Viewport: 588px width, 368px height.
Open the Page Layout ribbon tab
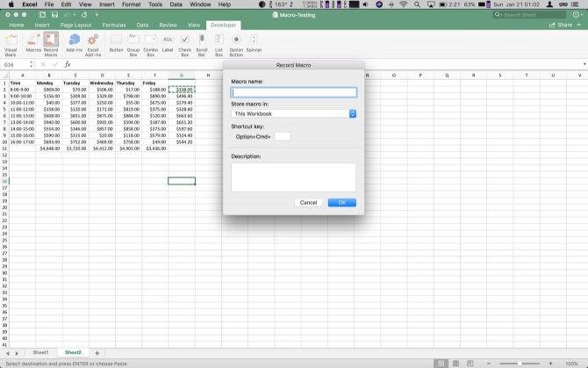click(x=75, y=25)
